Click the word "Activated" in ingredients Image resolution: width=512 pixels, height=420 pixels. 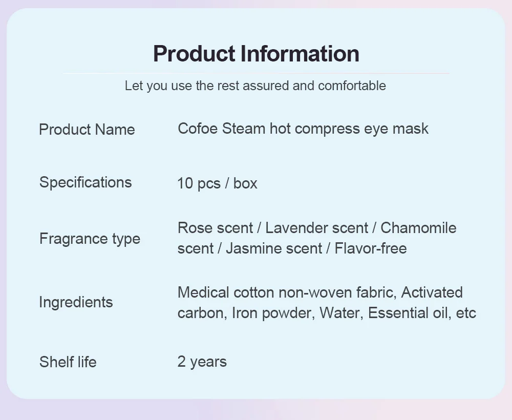pos(432,292)
